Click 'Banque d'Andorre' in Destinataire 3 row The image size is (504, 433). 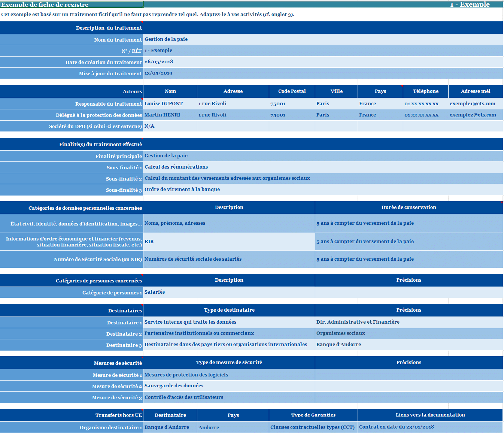[409, 345]
